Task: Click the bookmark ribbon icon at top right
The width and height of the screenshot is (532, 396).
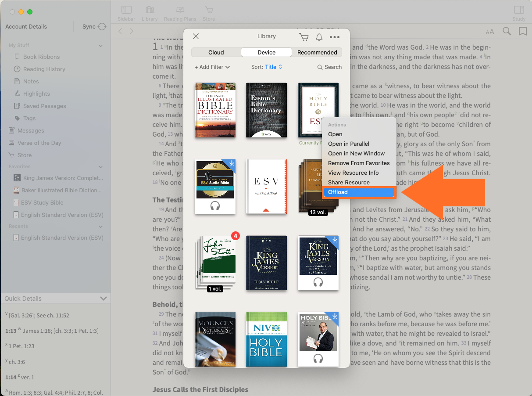Action: click(x=522, y=31)
